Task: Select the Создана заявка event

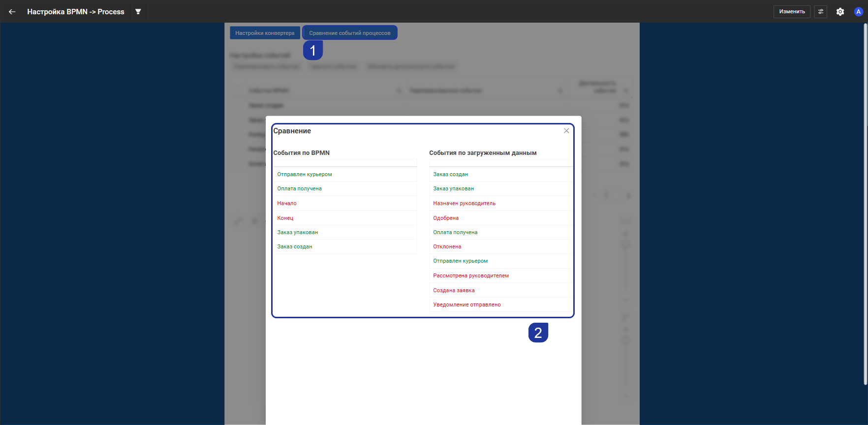Action: pyautogui.click(x=454, y=291)
